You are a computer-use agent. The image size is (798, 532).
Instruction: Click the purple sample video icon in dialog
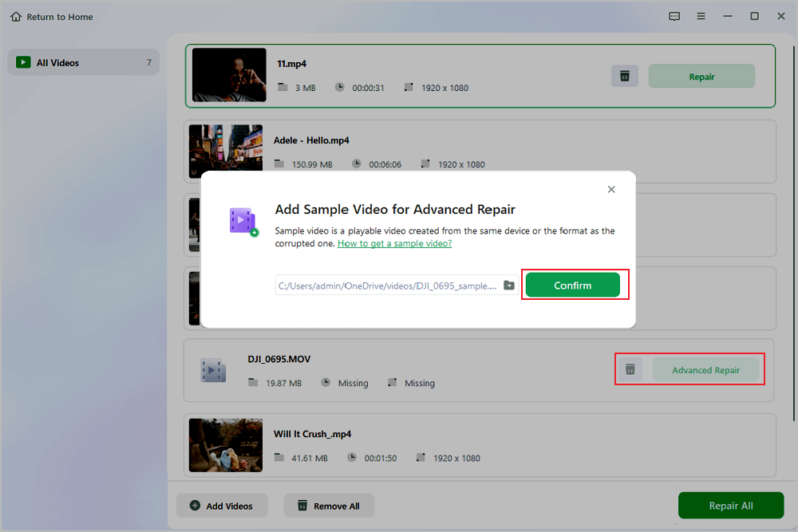pos(243,222)
